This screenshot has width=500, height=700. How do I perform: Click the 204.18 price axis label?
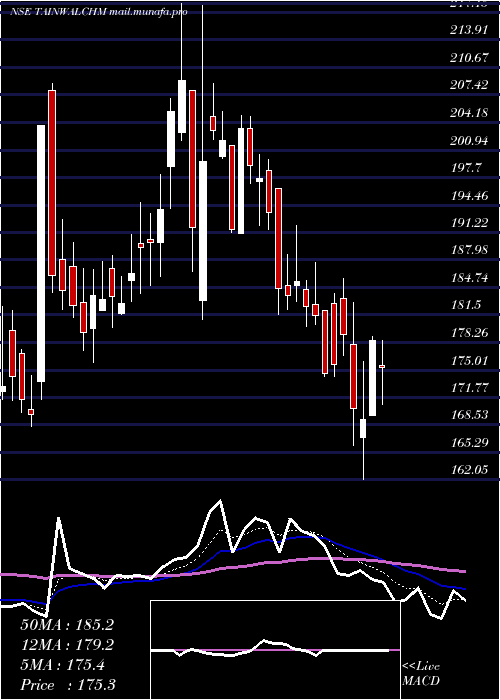click(x=469, y=112)
